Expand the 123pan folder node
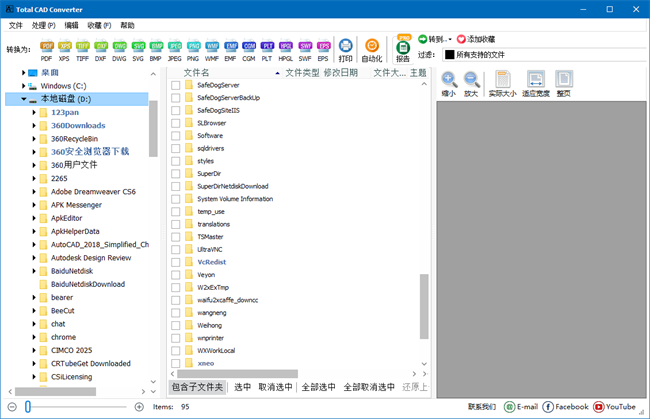The height and width of the screenshot is (419, 650). click(34, 112)
